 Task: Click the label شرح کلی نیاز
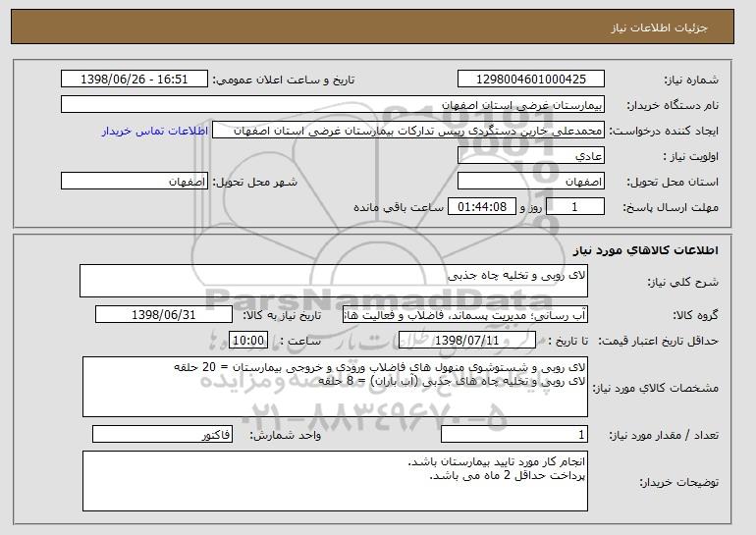coord(682,282)
